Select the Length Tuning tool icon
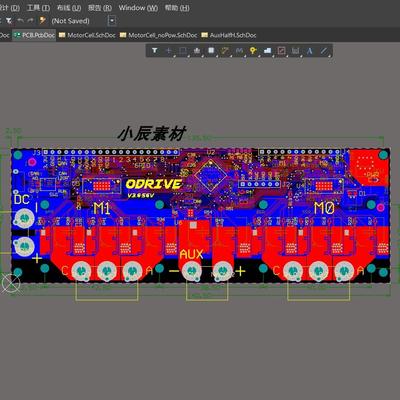Viewport: 400px width, 400px height. point(239,51)
